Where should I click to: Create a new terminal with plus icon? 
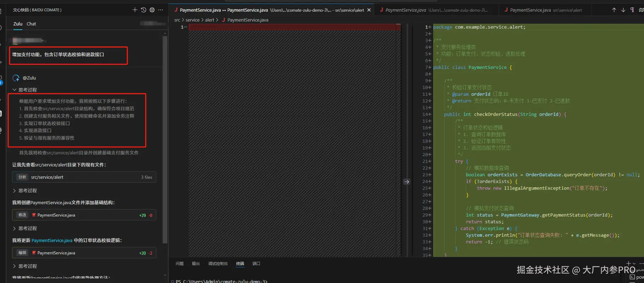click(x=628, y=263)
